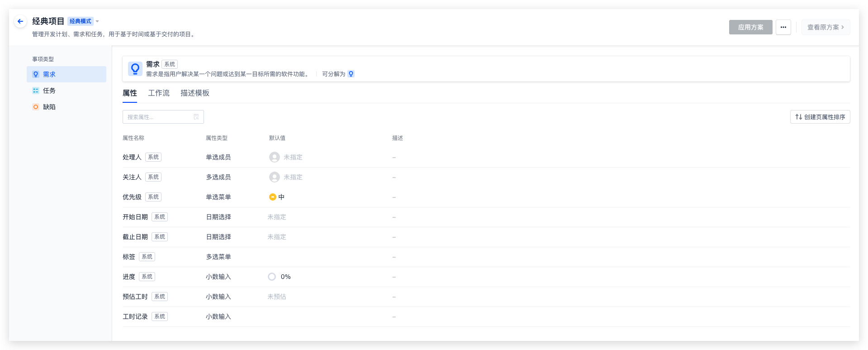Click 单选成员 type in 处理人 row
Image resolution: width=868 pixels, height=350 pixels.
pyautogui.click(x=218, y=157)
